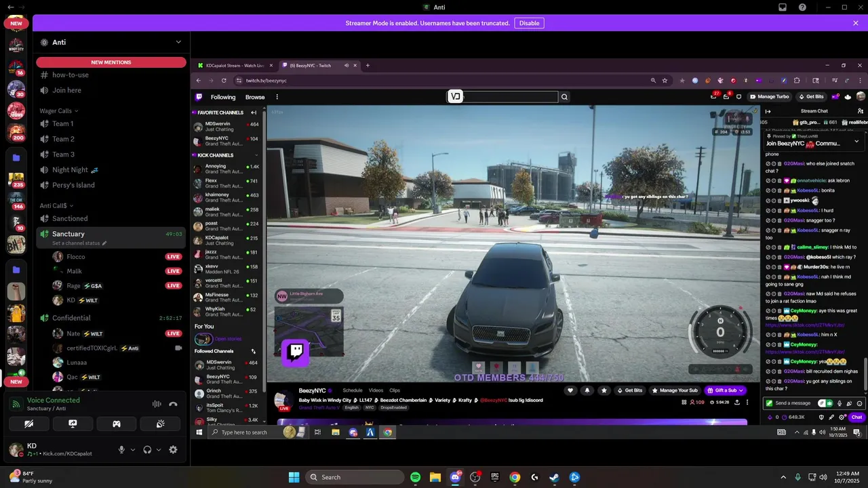The image size is (868, 488).
Task: Click Manage Your Sub button
Action: (x=675, y=390)
